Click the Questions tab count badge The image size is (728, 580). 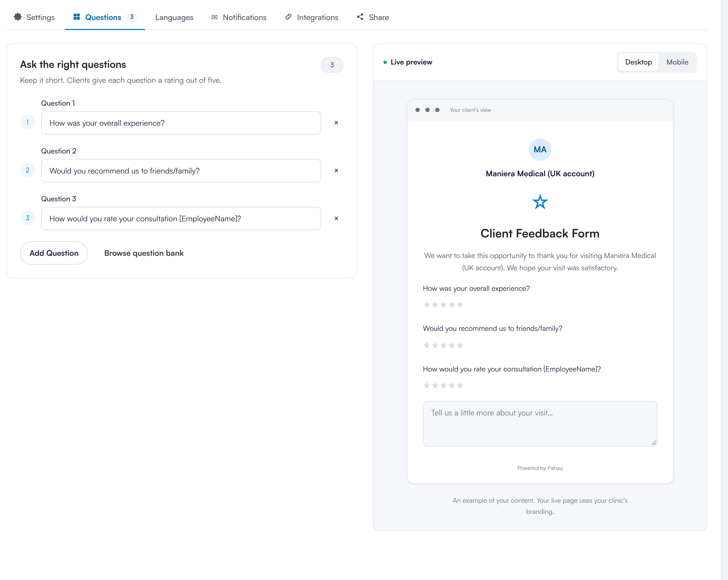click(x=132, y=17)
